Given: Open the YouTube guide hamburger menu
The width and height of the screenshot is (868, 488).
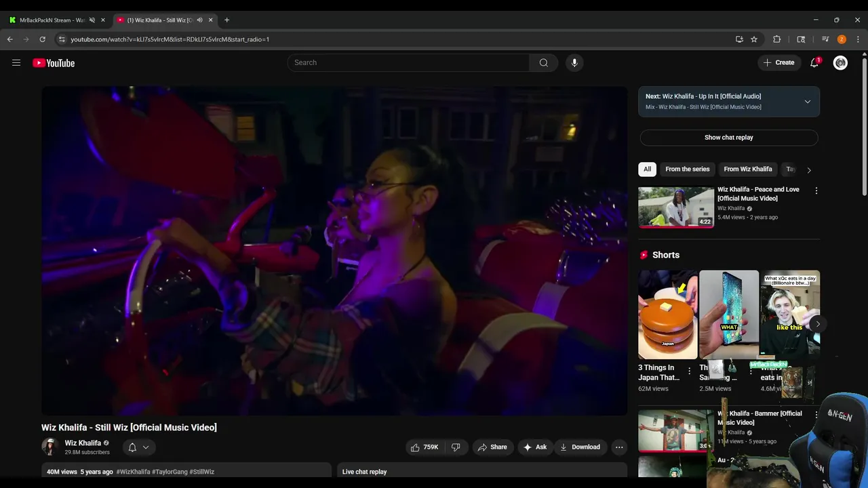Looking at the screenshot, I should pyautogui.click(x=16, y=62).
